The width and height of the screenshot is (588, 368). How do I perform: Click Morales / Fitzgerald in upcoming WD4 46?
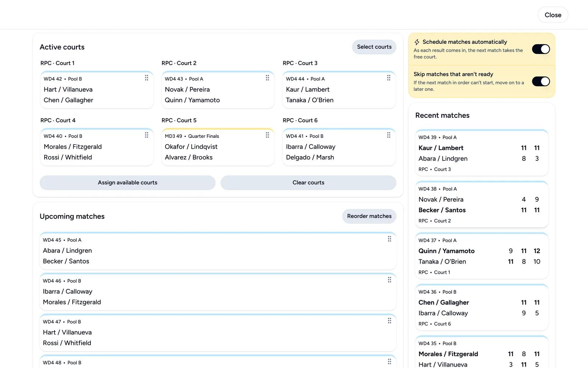click(72, 302)
